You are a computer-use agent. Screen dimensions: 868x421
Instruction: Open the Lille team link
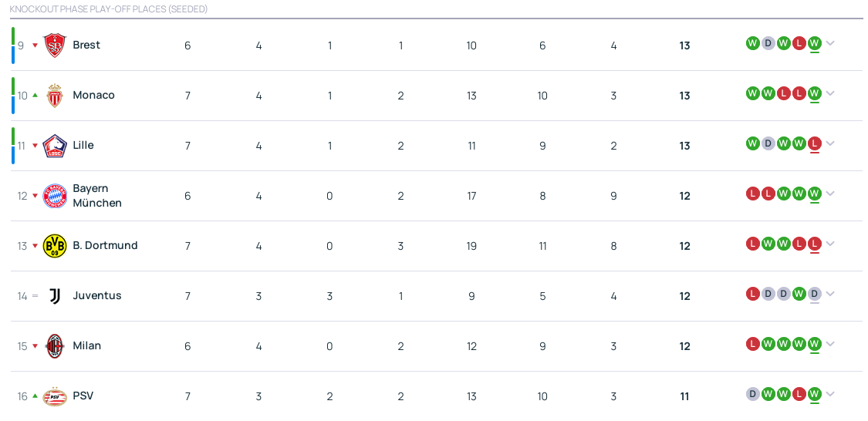pos(83,145)
